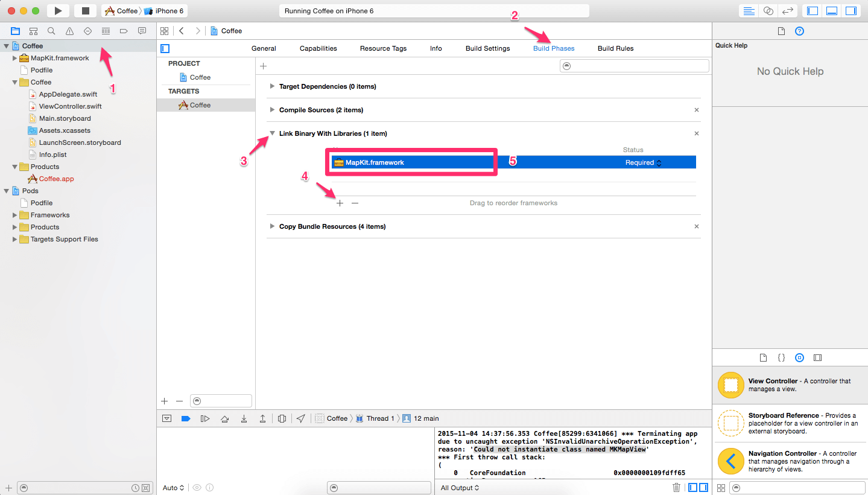Step over in the debugger
Image resolution: width=868 pixels, height=495 pixels.
224,418
